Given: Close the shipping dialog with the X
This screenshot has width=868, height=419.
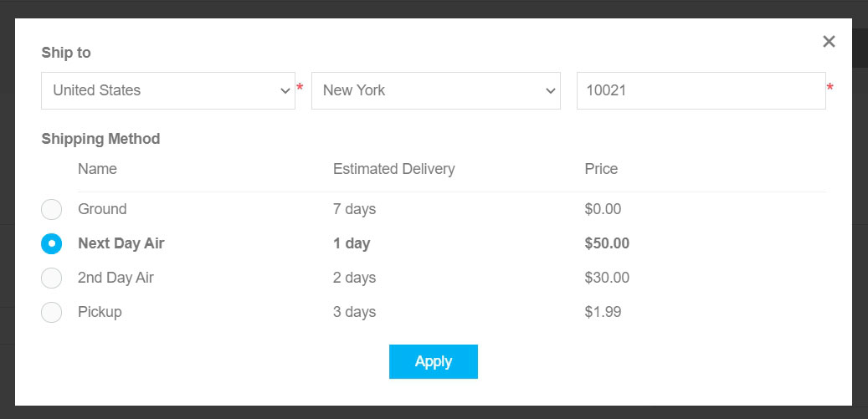Looking at the screenshot, I should pyautogui.click(x=829, y=42).
